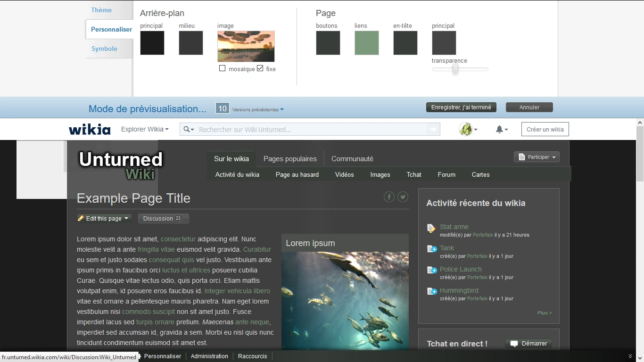Image resolution: width=644 pixels, height=362 pixels.
Task: Select the Pages populaires tab
Action: point(290,159)
